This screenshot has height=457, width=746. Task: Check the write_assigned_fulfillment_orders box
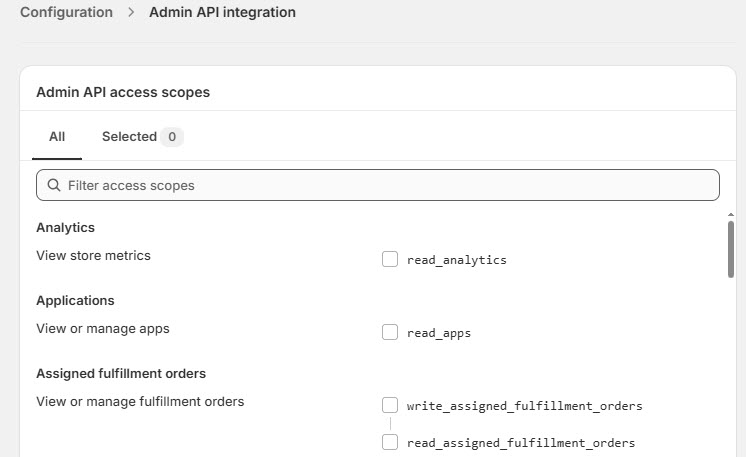(x=390, y=405)
